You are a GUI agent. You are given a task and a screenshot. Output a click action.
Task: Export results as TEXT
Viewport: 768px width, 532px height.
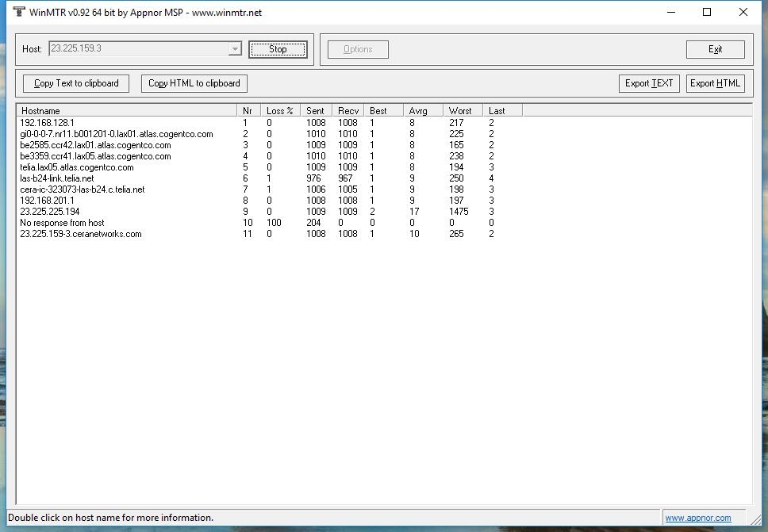click(649, 83)
